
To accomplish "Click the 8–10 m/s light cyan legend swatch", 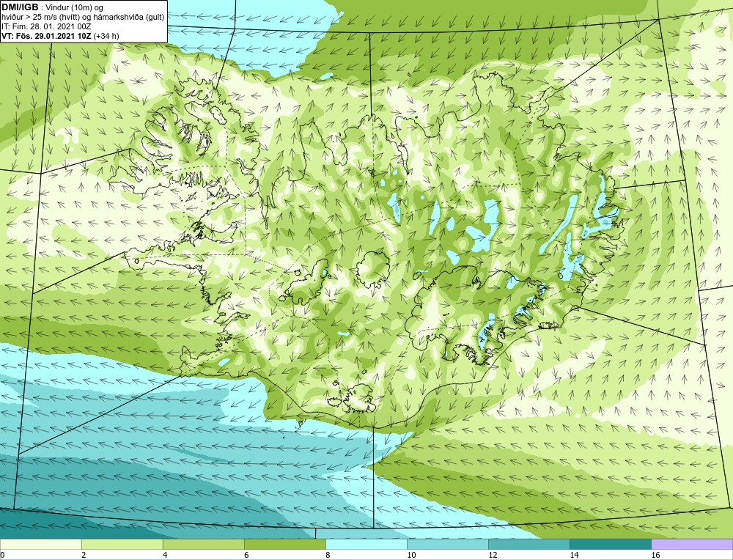I will 366,544.
